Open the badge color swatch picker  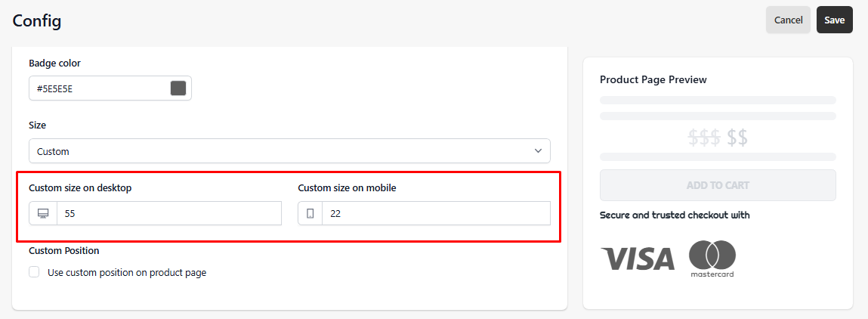point(178,88)
